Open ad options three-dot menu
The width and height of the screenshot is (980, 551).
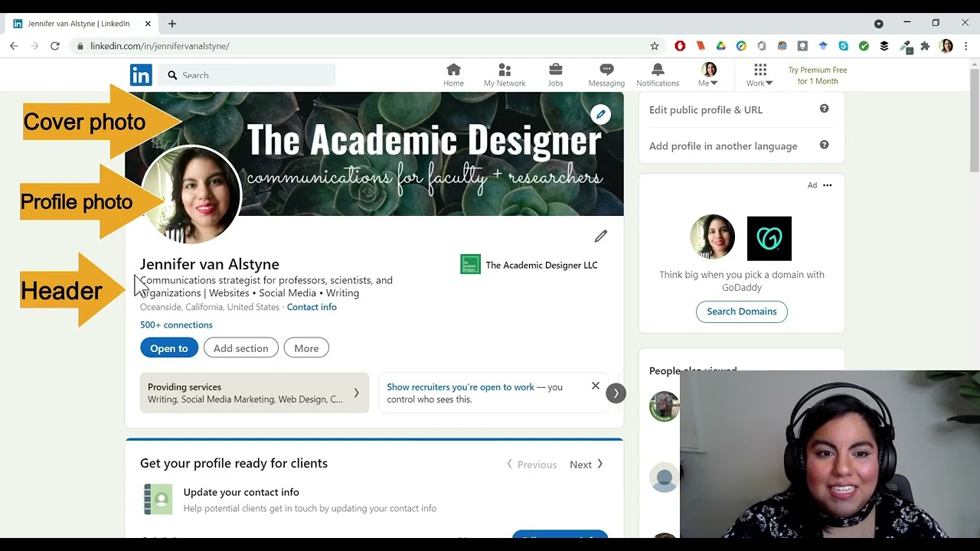827,185
